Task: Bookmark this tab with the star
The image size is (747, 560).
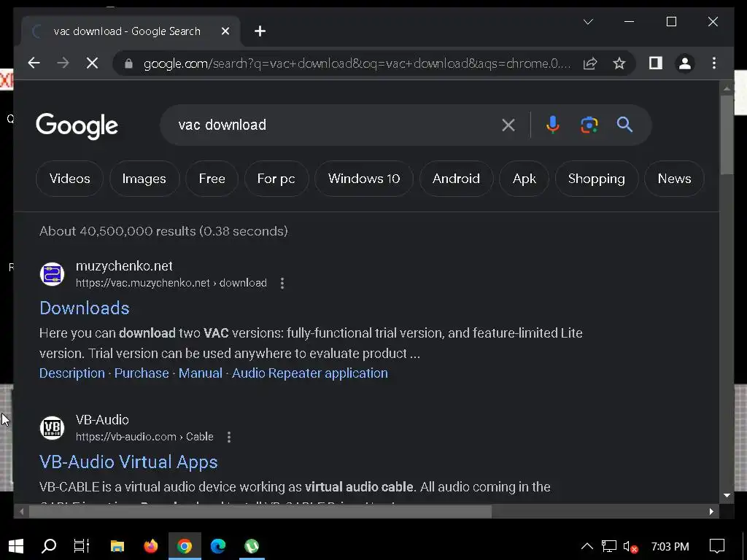Action: [619, 63]
